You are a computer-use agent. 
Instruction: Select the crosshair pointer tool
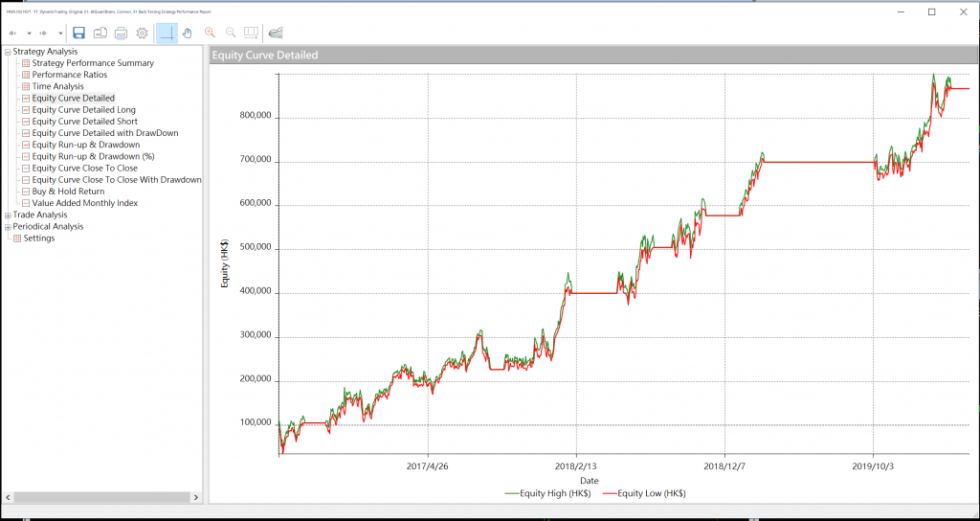point(167,33)
